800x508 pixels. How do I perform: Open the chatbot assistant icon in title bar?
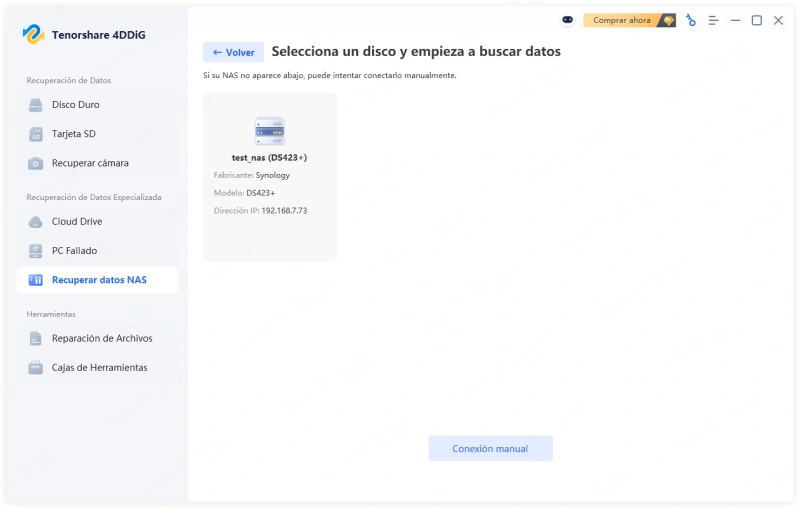(567, 20)
